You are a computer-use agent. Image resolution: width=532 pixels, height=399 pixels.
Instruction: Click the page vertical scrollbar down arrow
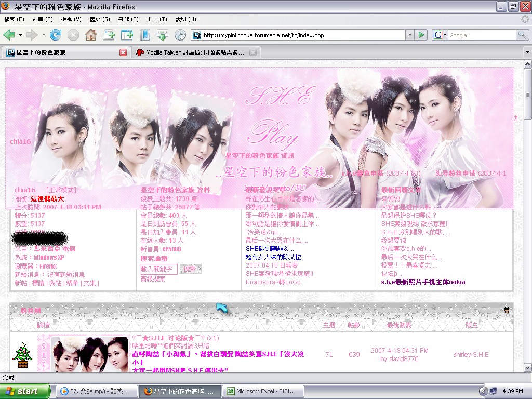point(527,367)
